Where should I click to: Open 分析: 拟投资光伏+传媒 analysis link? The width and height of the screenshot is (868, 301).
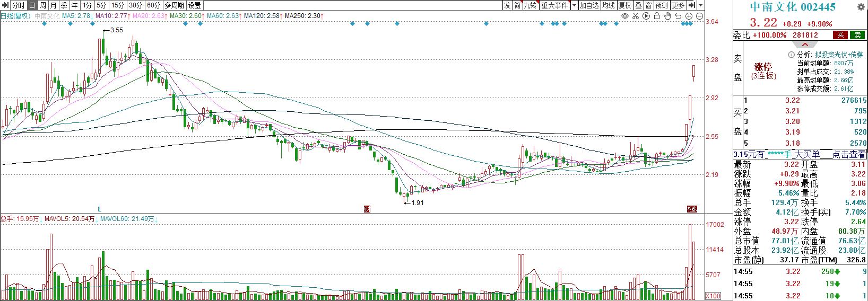click(829, 55)
